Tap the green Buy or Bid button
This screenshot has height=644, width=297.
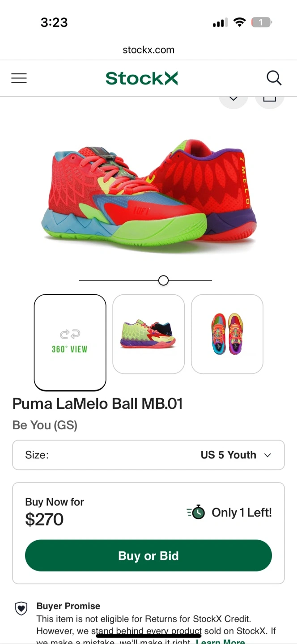pyautogui.click(x=148, y=555)
